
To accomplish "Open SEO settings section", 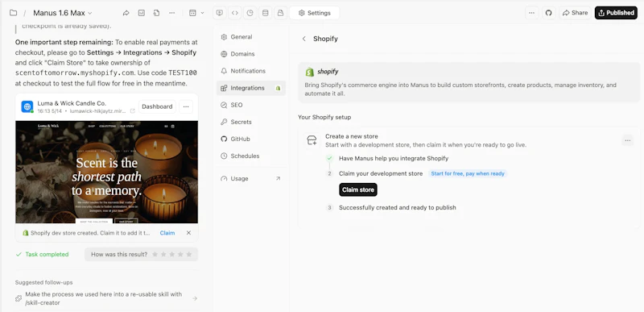I will pyautogui.click(x=251, y=105).
